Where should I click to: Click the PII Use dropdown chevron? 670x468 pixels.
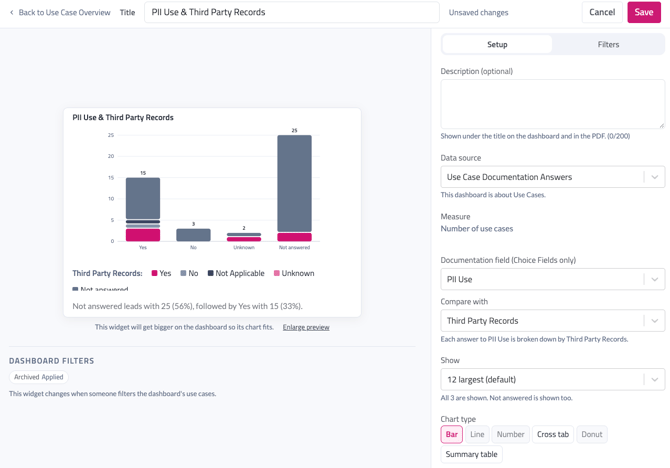654,279
